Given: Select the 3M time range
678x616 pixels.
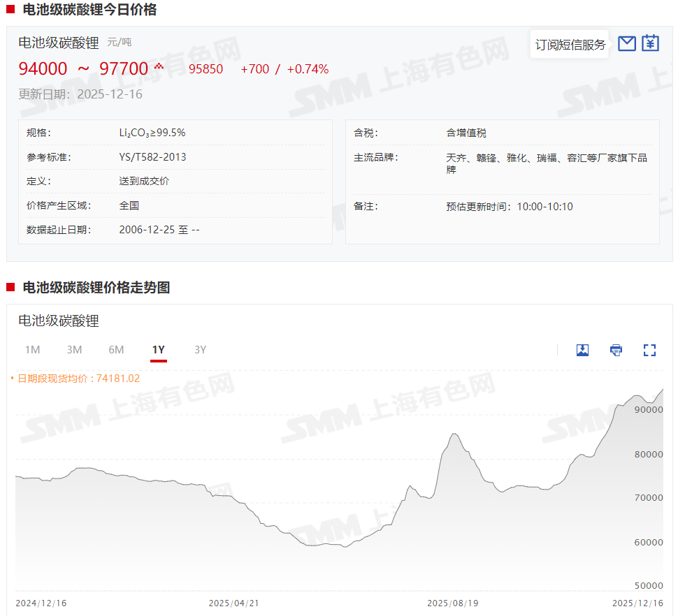Looking at the screenshot, I should (74, 350).
